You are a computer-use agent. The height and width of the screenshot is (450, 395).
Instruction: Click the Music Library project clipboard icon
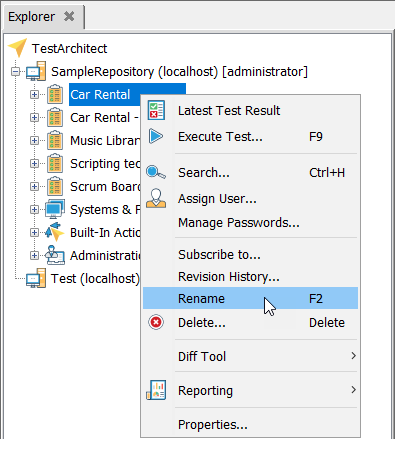pyautogui.click(x=55, y=140)
